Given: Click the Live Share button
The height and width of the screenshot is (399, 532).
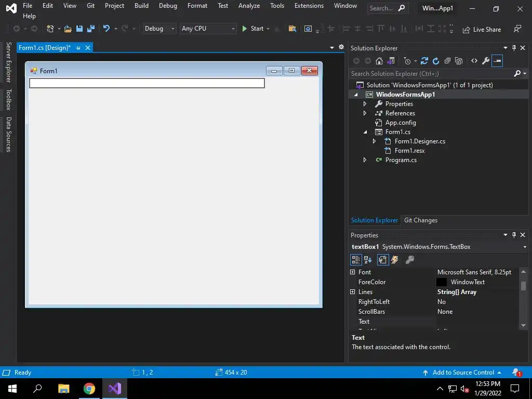Looking at the screenshot, I should coord(482,30).
